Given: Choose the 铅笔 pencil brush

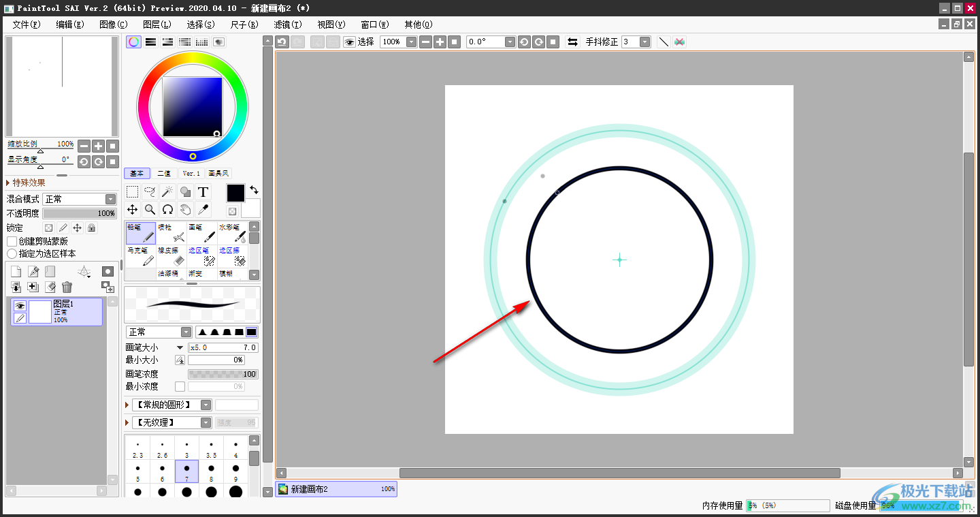Looking at the screenshot, I should tap(141, 233).
